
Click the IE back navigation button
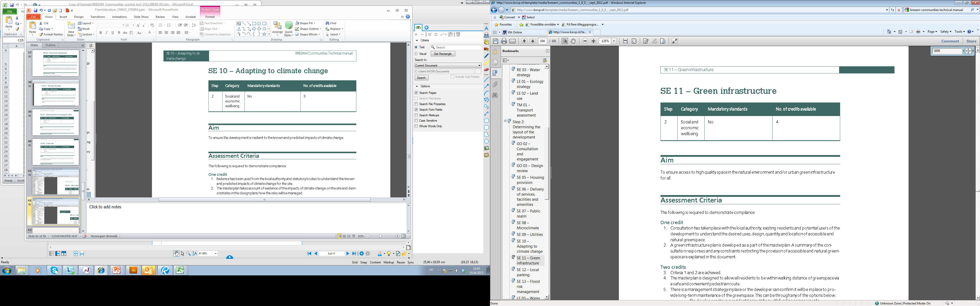[x=494, y=10]
